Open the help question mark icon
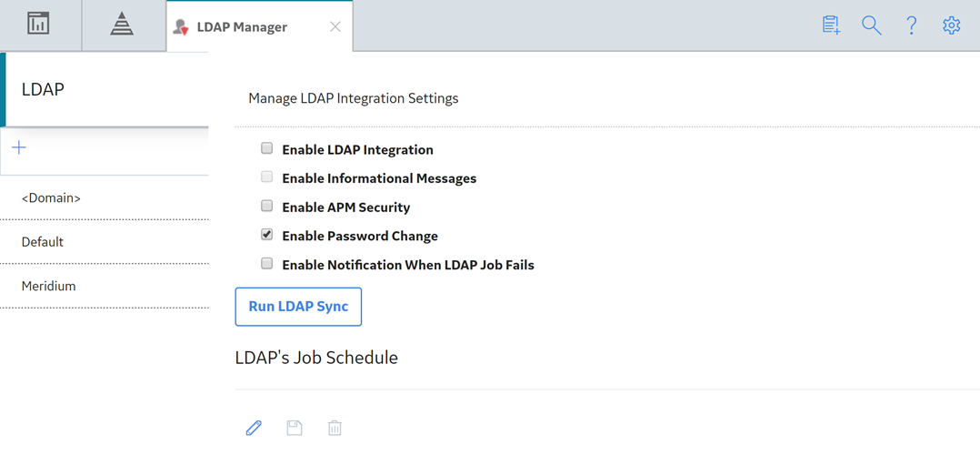Image resolution: width=980 pixels, height=455 pixels. [x=912, y=25]
